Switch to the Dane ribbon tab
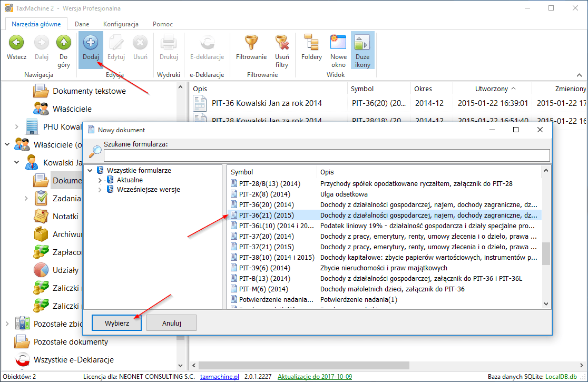The height and width of the screenshot is (382, 588). [x=82, y=24]
